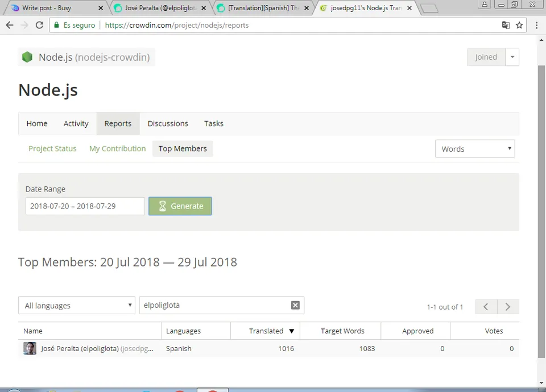Open the All languages filter dropdown
546x392 pixels.
[x=77, y=306]
